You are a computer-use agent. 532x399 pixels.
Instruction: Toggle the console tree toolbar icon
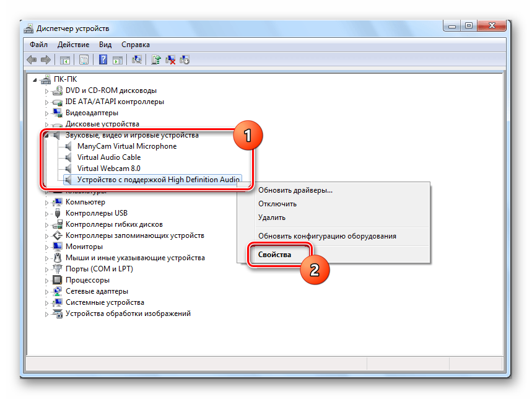(x=65, y=60)
